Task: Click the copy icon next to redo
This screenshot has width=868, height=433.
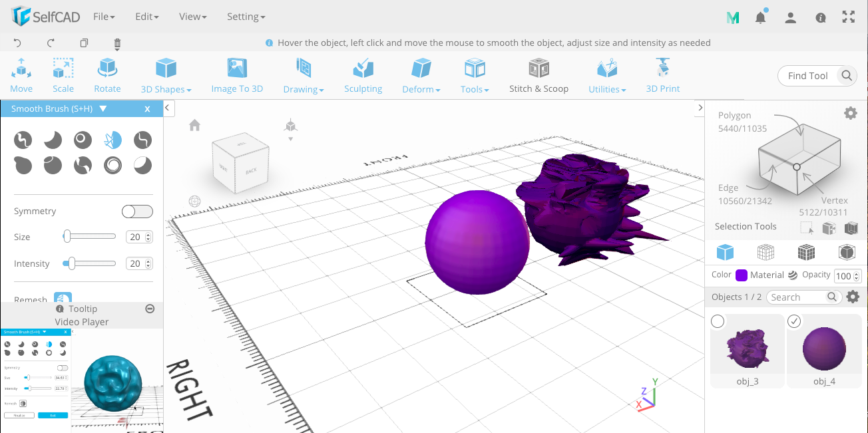Action: pos(84,43)
